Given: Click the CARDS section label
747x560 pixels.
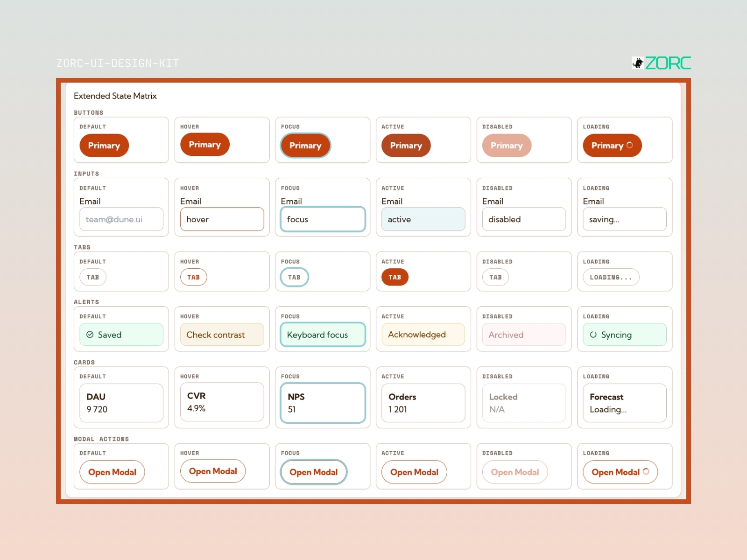Looking at the screenshot, I should 85,362.
